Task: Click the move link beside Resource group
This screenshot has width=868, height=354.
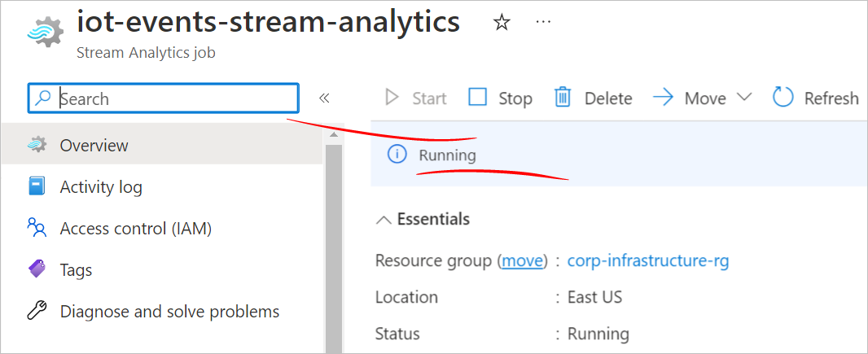Action: (x=522, y=260)
